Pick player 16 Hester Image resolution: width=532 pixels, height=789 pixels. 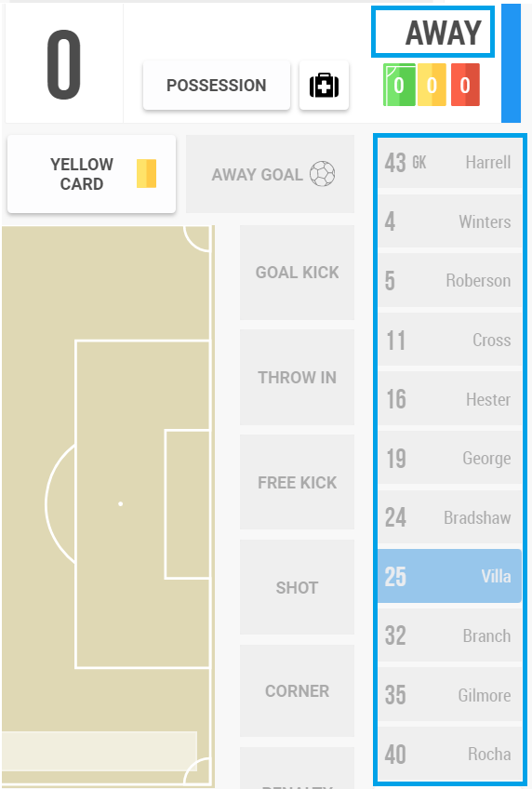pyautogui.click(x=449, y=399)
